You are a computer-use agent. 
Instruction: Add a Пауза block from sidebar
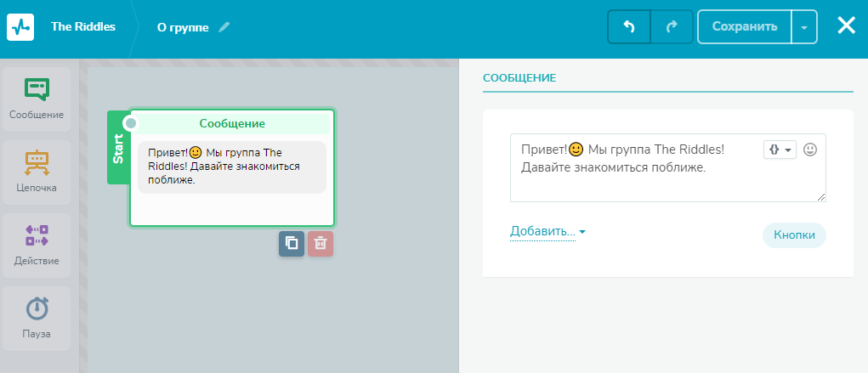[37, 319]
